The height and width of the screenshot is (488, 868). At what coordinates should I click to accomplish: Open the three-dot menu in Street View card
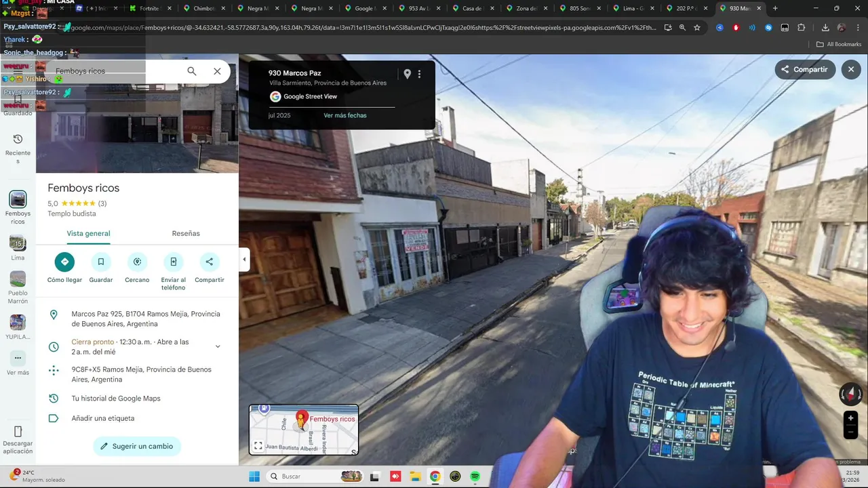click(419, 74)
